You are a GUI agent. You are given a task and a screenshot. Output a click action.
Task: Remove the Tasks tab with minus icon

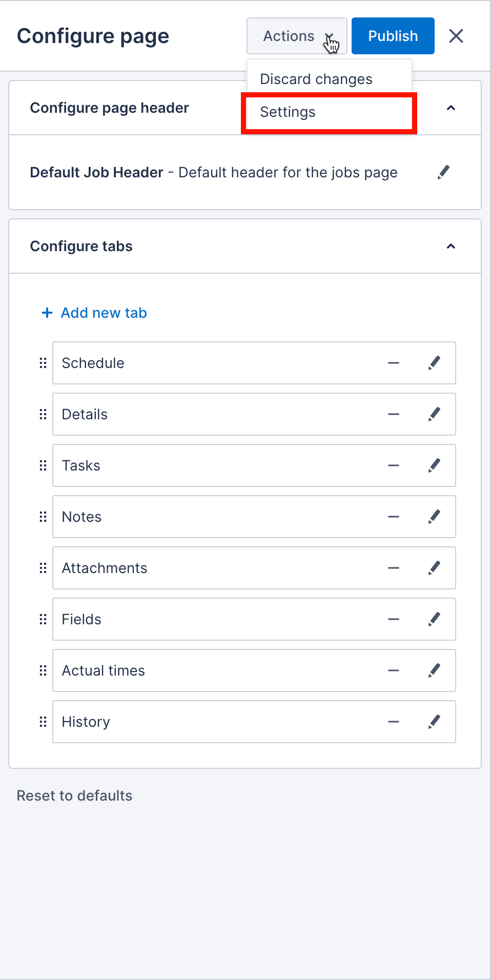pyautogui.click(x=393, y=465)
